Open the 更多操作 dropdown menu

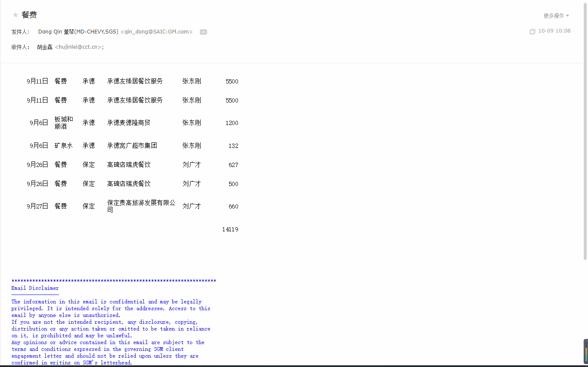click(x=556, y=16)
